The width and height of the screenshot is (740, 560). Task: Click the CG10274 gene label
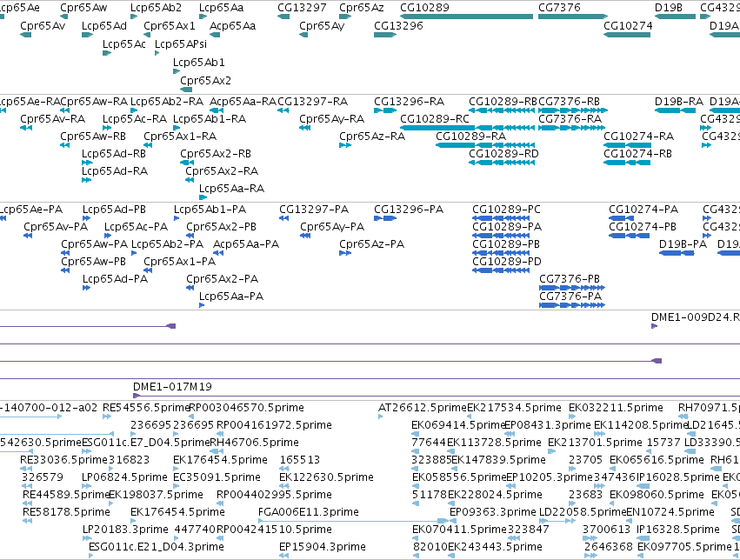tap(628, 25)
